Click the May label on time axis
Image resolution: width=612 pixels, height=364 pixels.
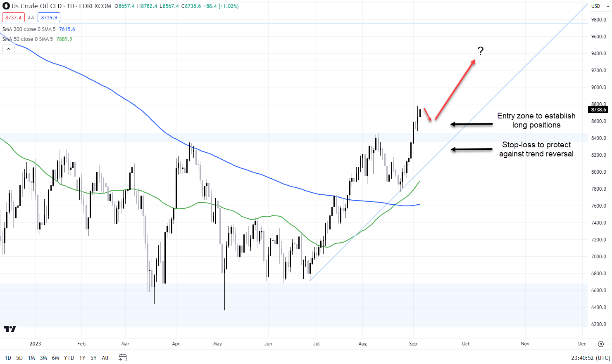click(x=218, y=344)
